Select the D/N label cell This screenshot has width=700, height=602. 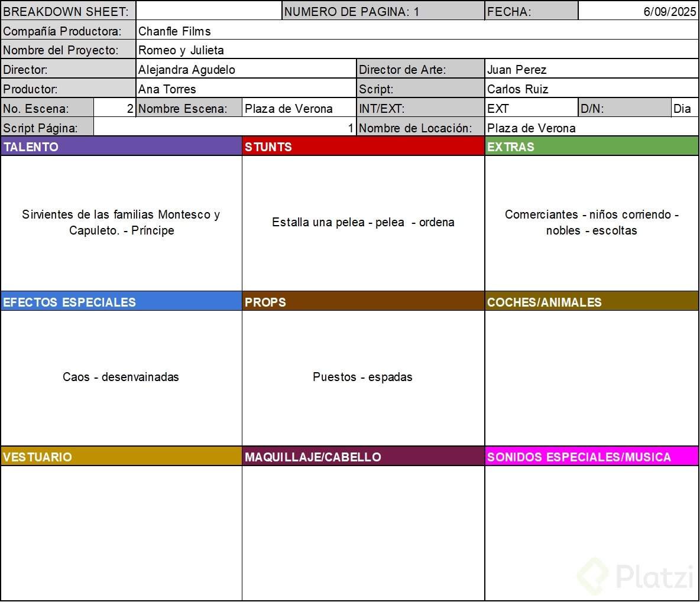click(x=624, y=108)
